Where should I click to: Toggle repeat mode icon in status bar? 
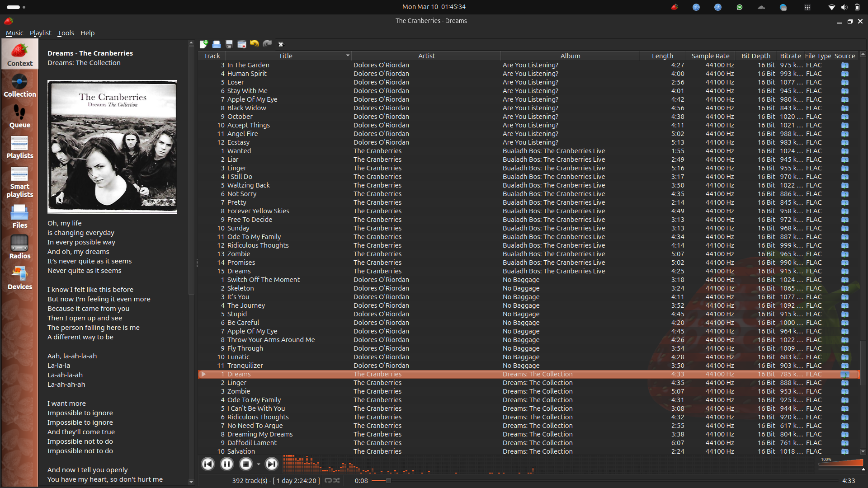(x=328, y=481)
